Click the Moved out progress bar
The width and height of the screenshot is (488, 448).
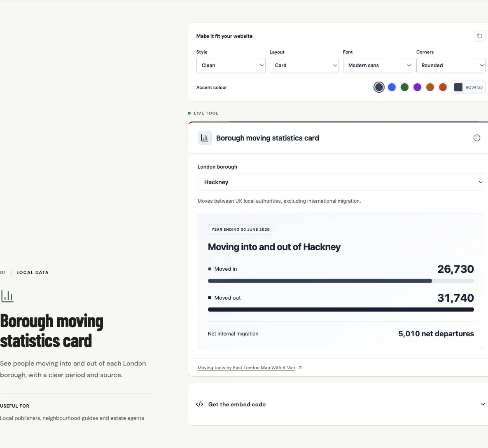tap(341, 310)
